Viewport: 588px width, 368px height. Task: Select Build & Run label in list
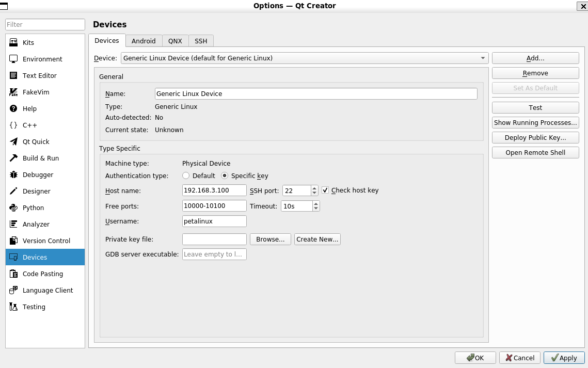pyautogui.click(x=40, y=158)
